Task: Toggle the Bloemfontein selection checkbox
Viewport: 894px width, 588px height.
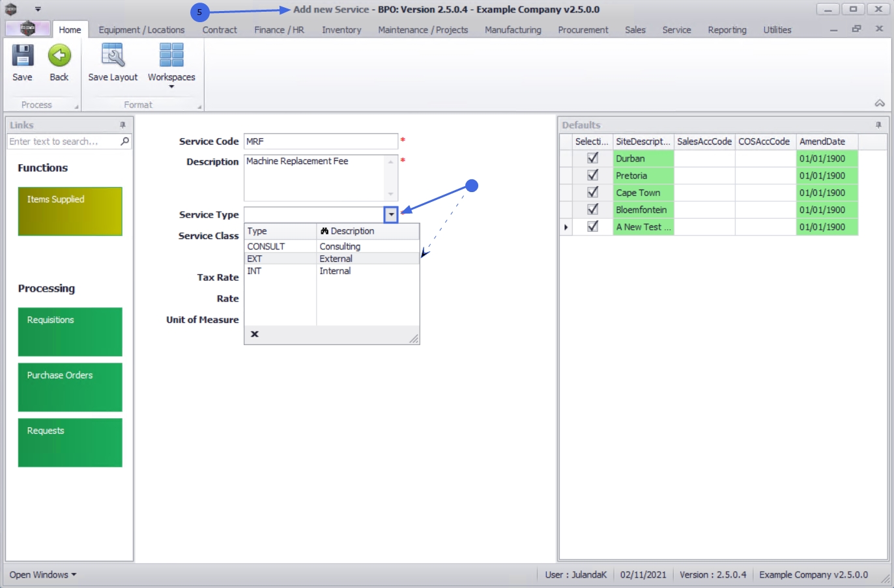Action: [x=593, y=209]
